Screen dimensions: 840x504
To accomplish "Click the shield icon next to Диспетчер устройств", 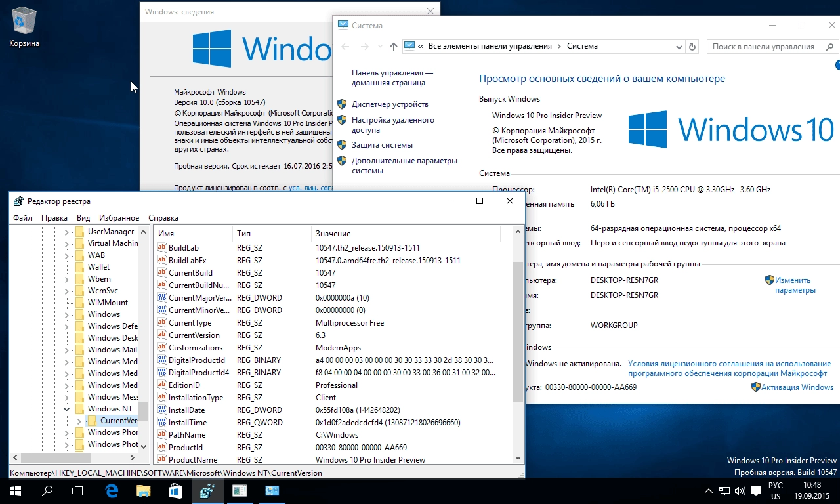I will pyautogui.click(x=342, y=104).
